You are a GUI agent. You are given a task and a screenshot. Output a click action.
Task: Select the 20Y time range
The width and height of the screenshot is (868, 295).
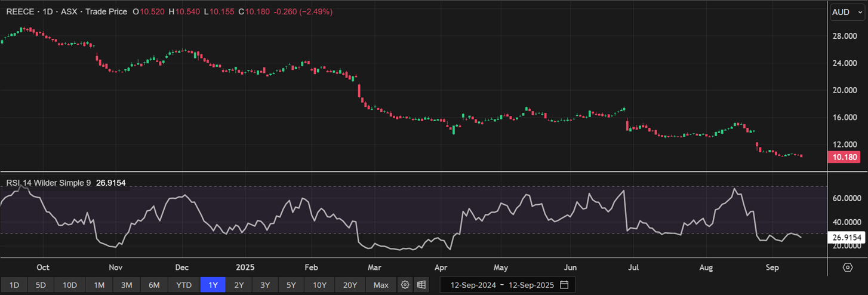(x=350, y=285)
